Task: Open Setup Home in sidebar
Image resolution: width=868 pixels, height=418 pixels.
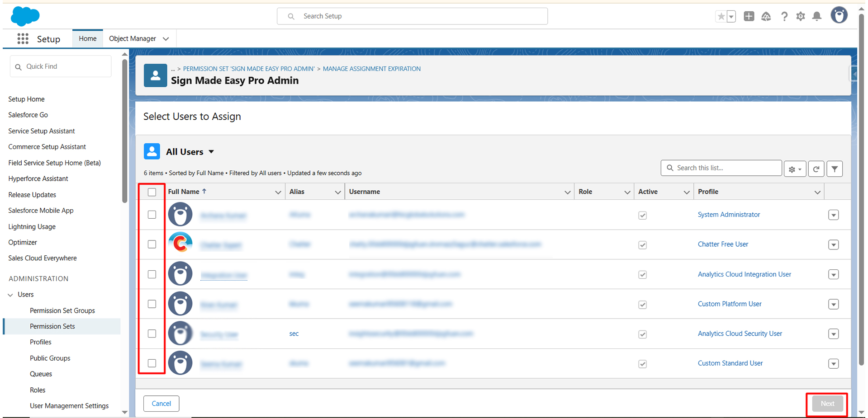Action: [26, 99]
